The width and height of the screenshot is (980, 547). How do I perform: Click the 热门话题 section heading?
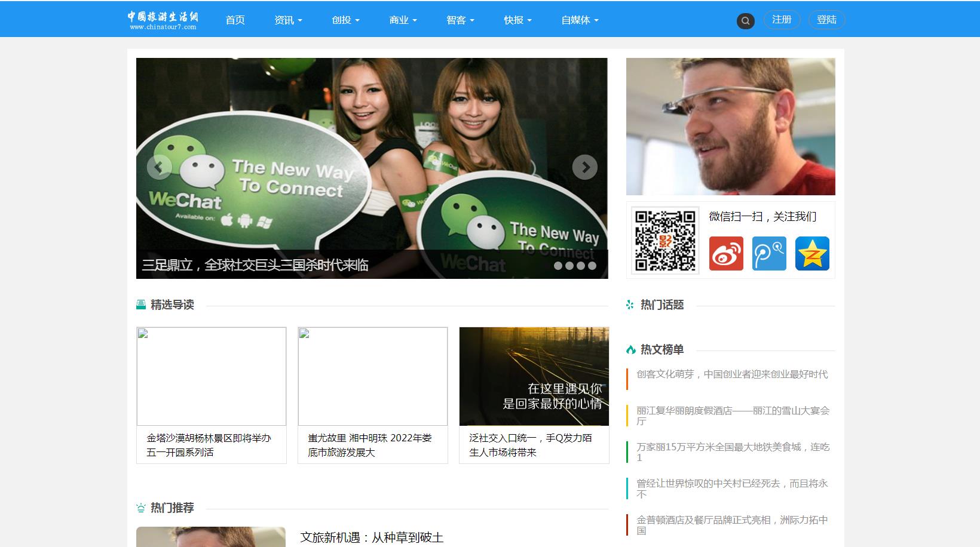pos(662,305)
